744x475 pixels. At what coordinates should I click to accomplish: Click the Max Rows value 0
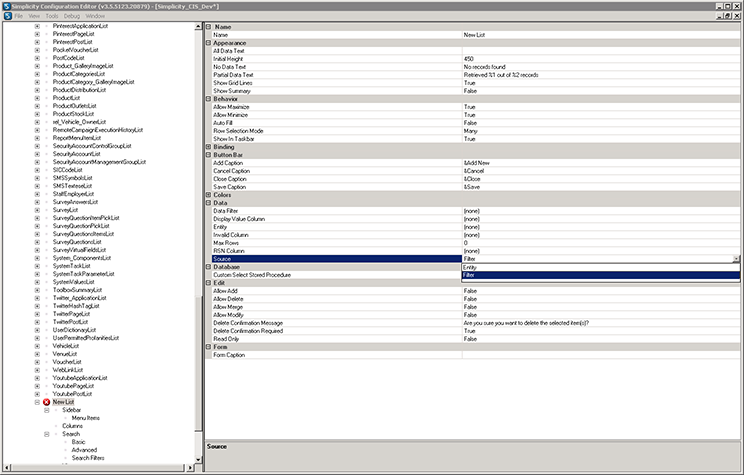(601, 243)
